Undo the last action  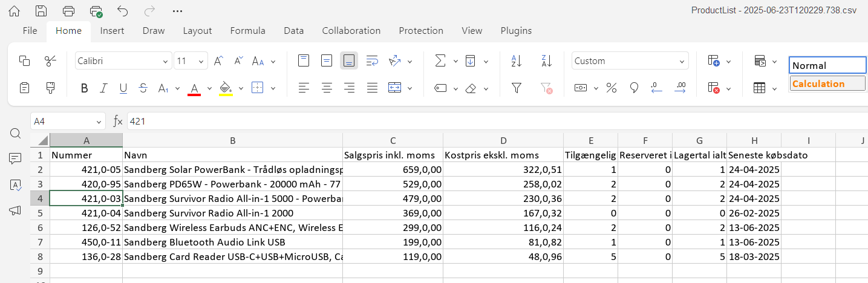(x=123, y=11)
